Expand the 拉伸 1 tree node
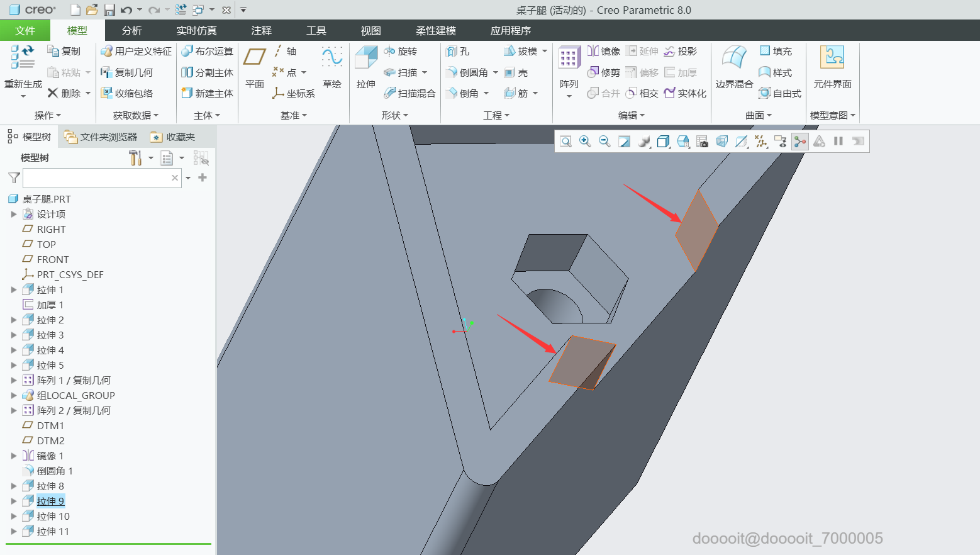Image resolution: width=980 pixels, height=555 pixels. click(14, 289)
